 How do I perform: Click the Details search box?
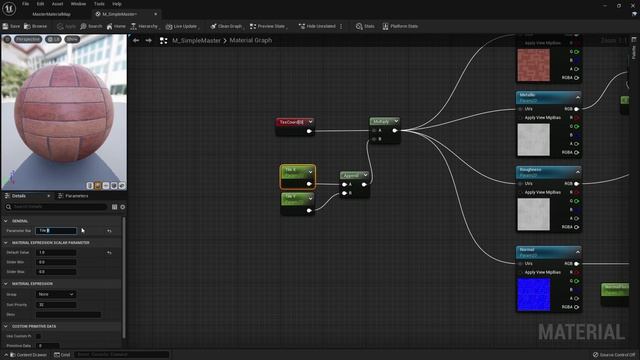tap(56, 207)
